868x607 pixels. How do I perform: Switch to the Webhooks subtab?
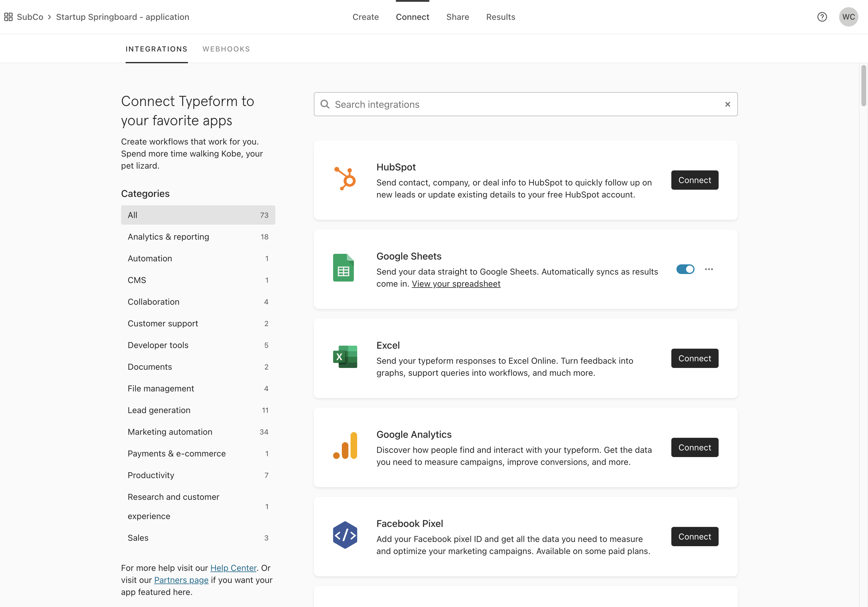point(226,49)
